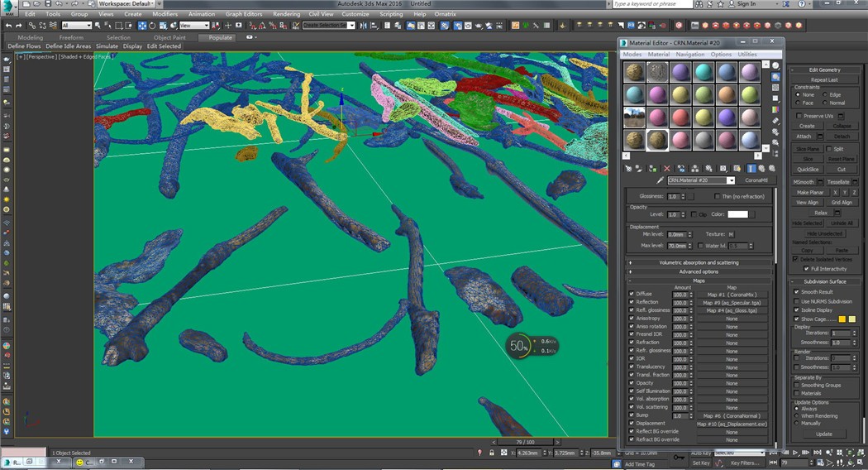868x470 pixels.
Task: Click the white Opacity color swatch
Action: (737, 214)
